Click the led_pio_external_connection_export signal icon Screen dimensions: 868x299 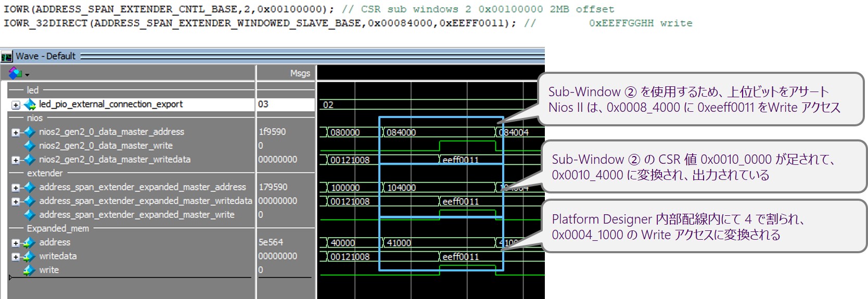(30, 105)
